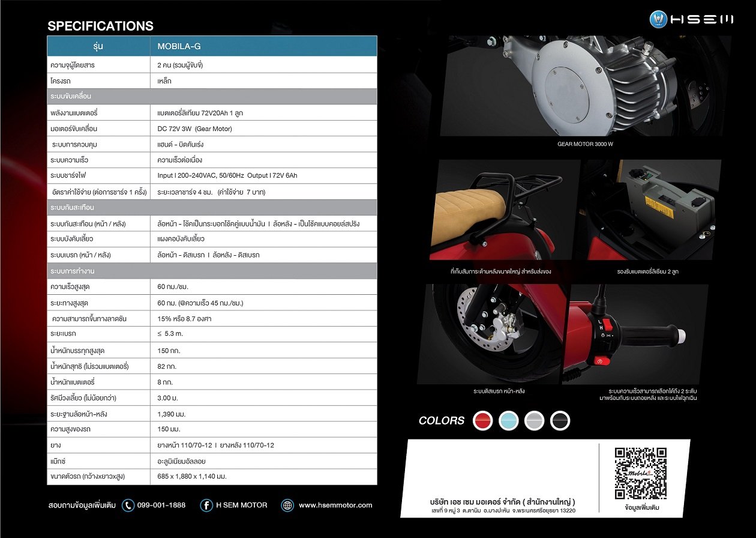
Task: Click the phone number 099-001-1888
Action: [x=161, y=506]
